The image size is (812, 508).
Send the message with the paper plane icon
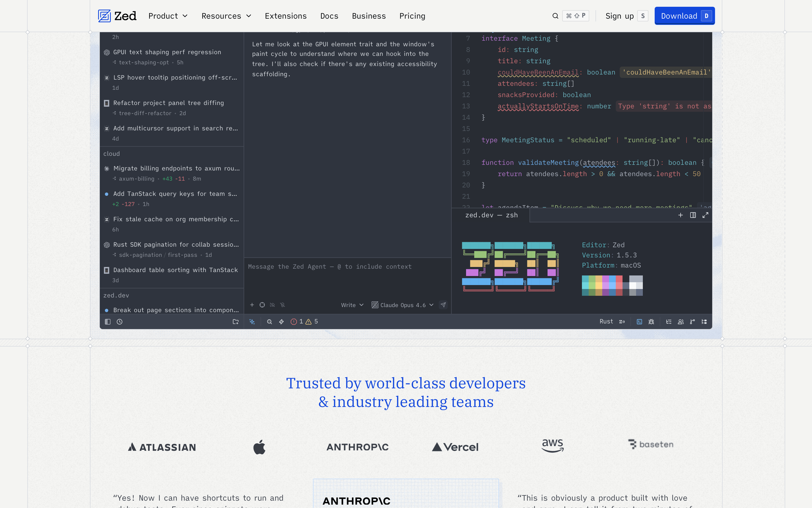[443, 305]
